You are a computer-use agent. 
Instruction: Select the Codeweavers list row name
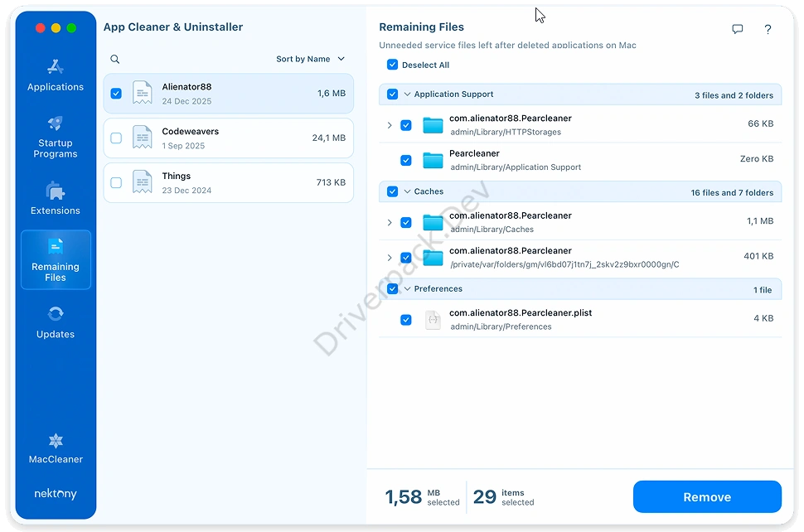pyautogui.click(x=191, y=131)
